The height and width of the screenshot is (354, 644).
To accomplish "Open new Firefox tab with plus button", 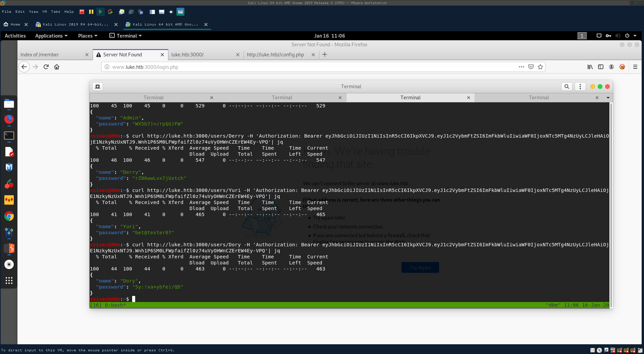I will coord(325,54).
